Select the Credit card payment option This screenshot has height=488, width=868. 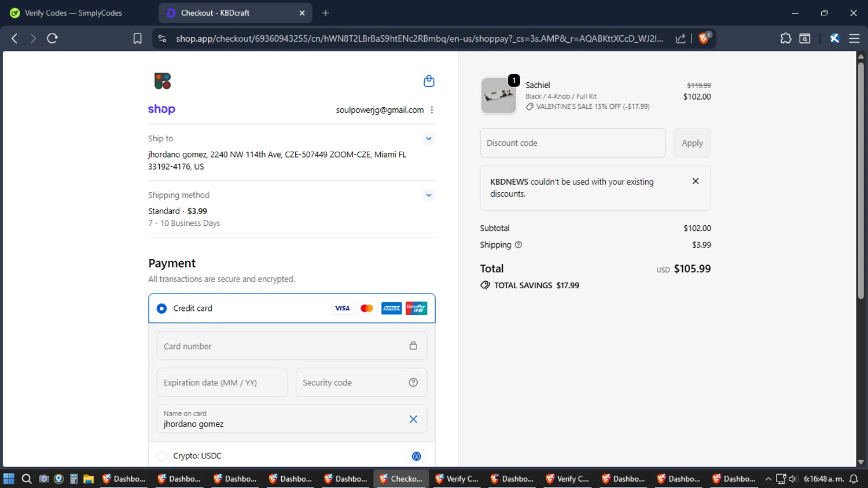pyautogui.click(x=162, y=309)
